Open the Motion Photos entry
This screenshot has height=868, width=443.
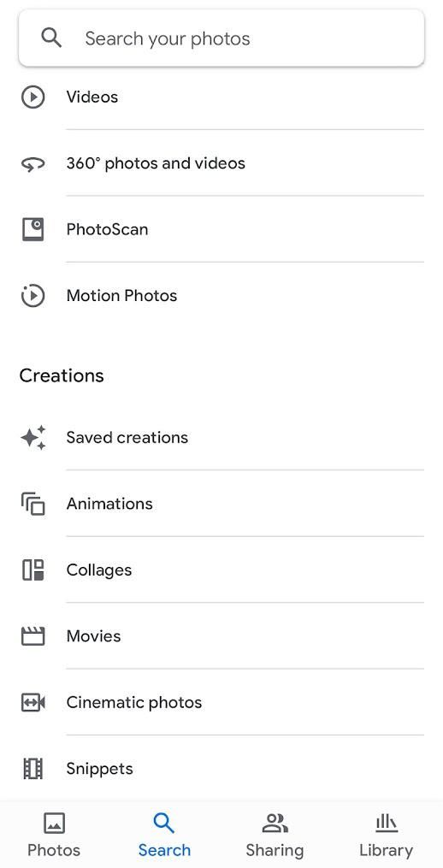pyautogui.click(x=221, y=296)
